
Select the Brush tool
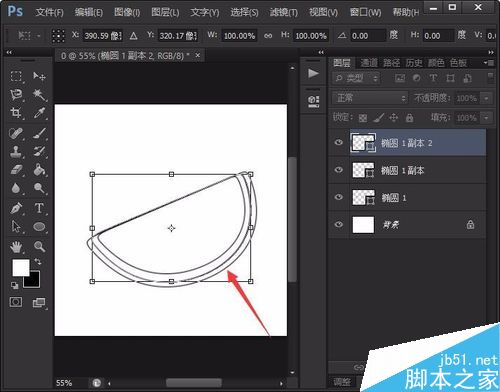(39, 134)
